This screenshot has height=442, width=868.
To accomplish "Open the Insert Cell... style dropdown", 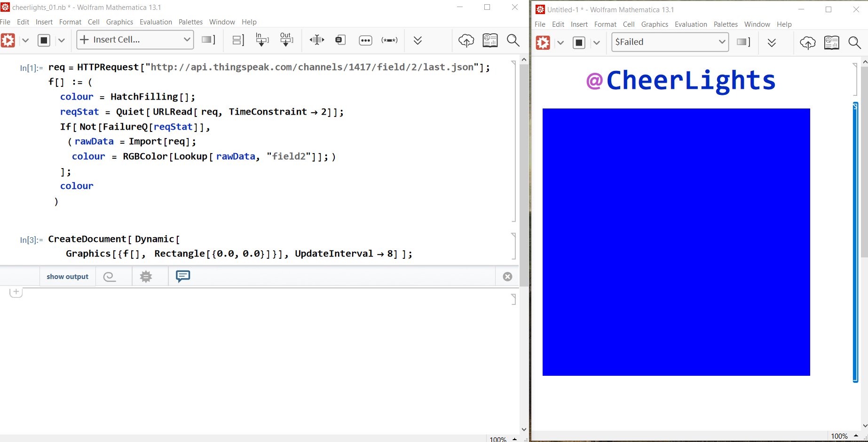I will (x=135, y=40).
